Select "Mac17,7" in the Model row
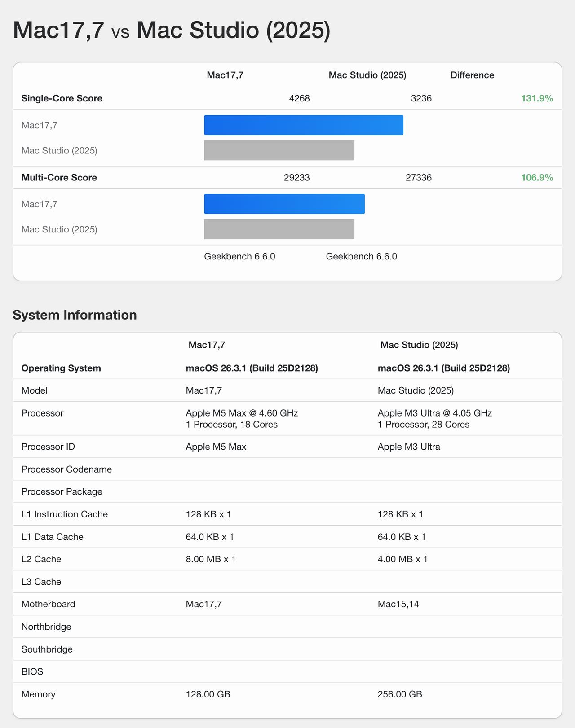The width and height of the screenshot is (575, 728). pyautogui.click(x=204, y=390)
